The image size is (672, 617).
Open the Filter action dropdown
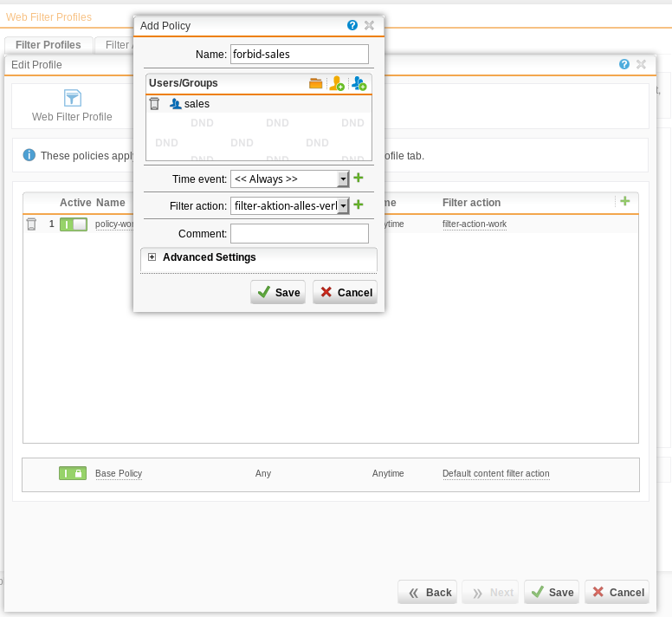[343, 205]
